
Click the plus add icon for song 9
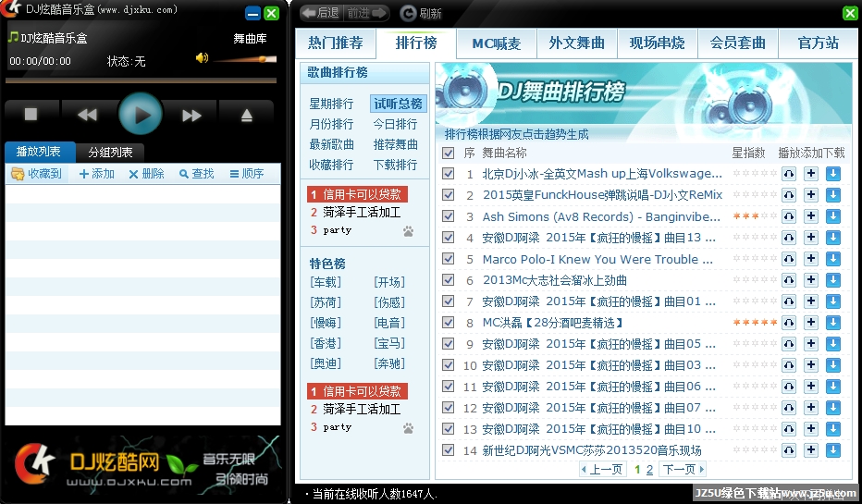point(811,344)
